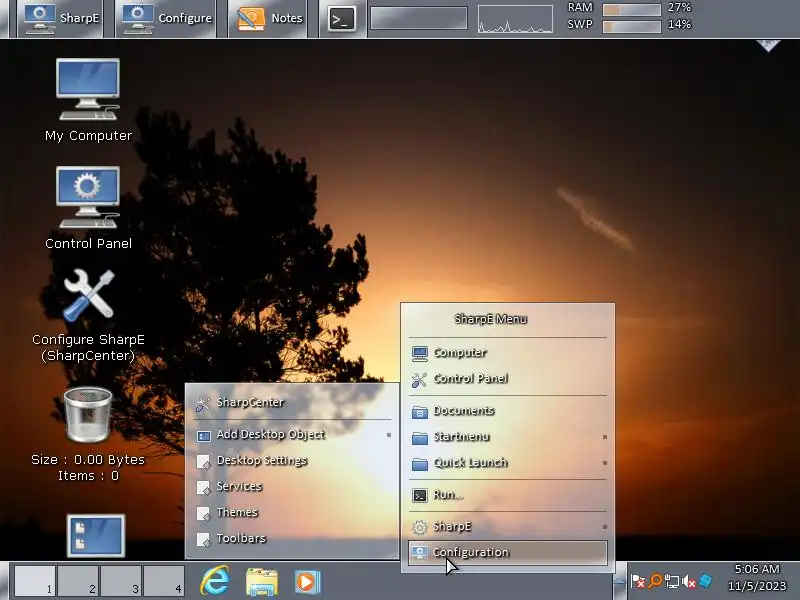This screenshot has width=800, height=600.
Task: Click the bar collapse arrow at top right
Action: (768, 46)
